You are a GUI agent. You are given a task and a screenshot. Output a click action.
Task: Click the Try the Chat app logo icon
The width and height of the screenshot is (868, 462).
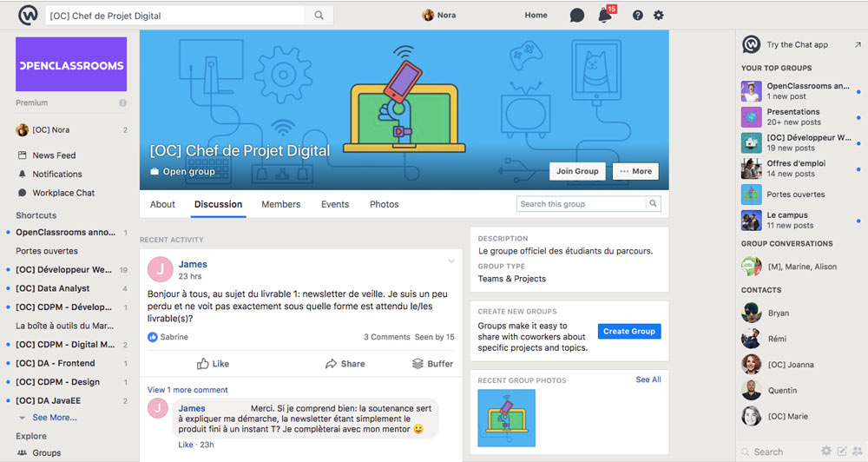pyautogui.click(x=751, y=44)
